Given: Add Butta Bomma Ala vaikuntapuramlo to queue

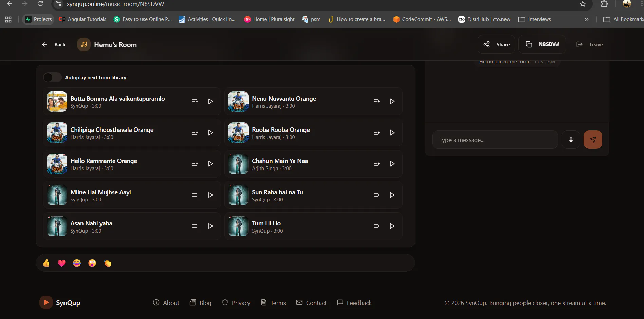Looking at the screenshot, I should (x=195, y=101).
